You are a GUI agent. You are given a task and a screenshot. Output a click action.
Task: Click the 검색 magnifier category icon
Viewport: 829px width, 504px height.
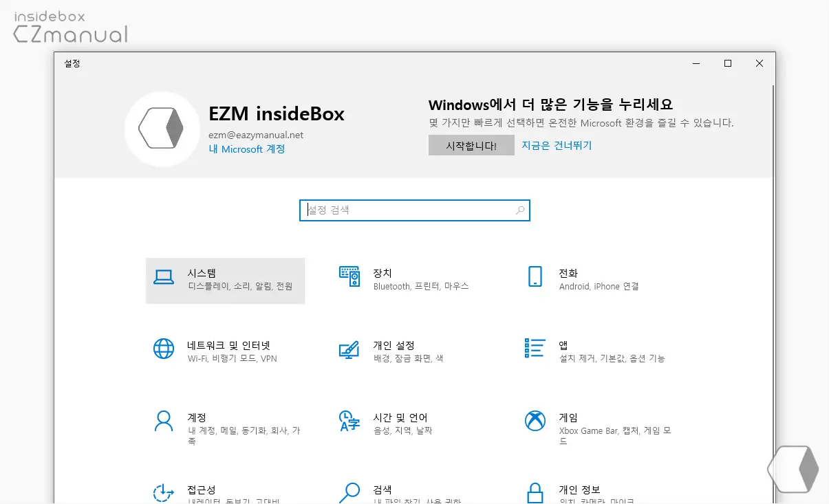click(349, 492)
